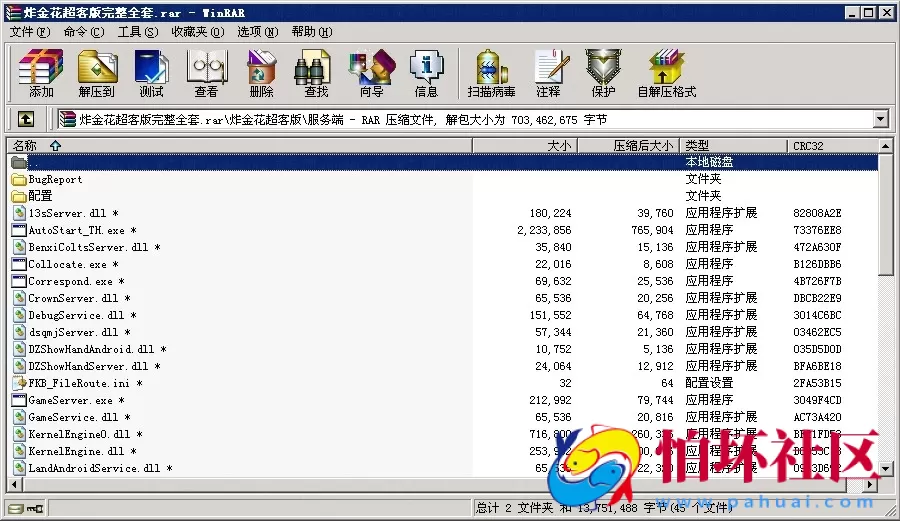Viewport: 900px width, 521px height.
Task: Click the GameServer.exe file icon
Action: pos(19,401)
